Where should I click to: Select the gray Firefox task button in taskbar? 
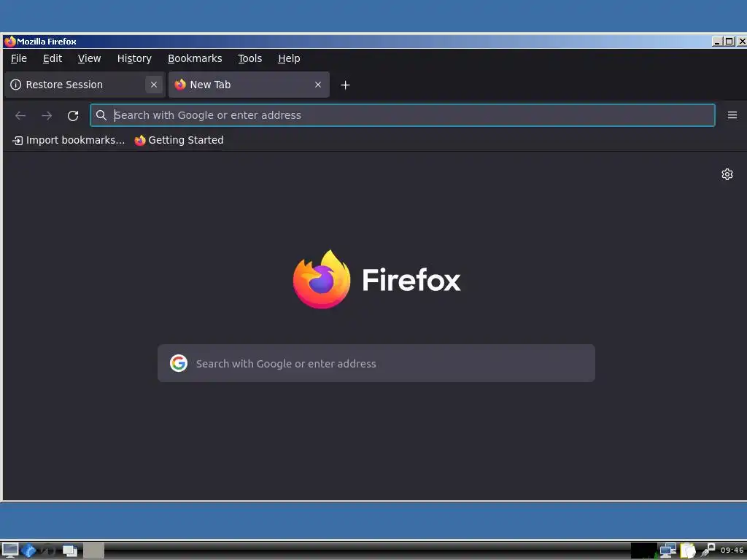point(94,551)
